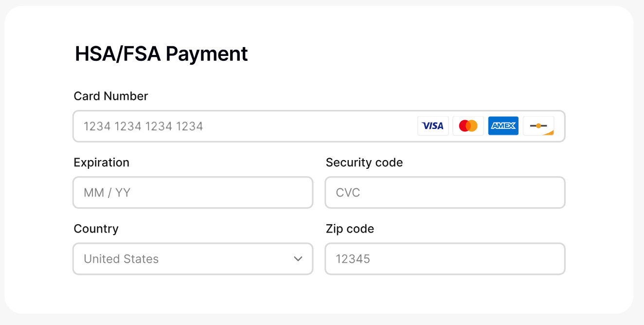Click the Discover card icon

[x=538, y=126]
